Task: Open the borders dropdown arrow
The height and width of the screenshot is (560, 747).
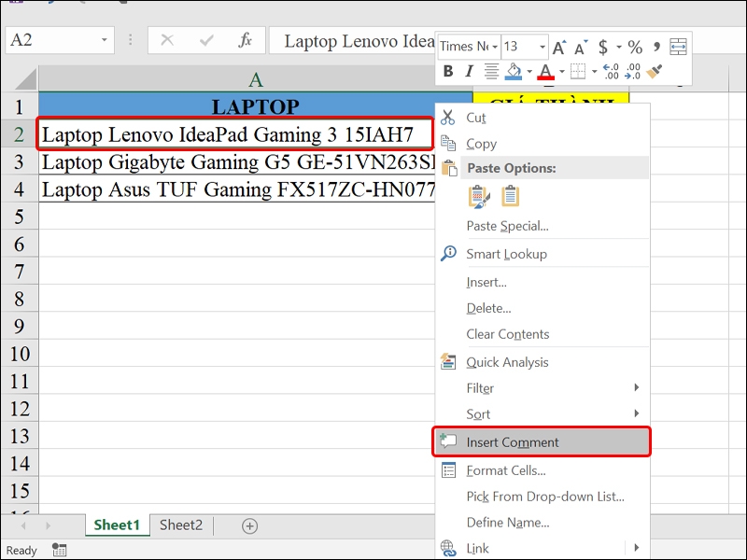Action: 594,72
